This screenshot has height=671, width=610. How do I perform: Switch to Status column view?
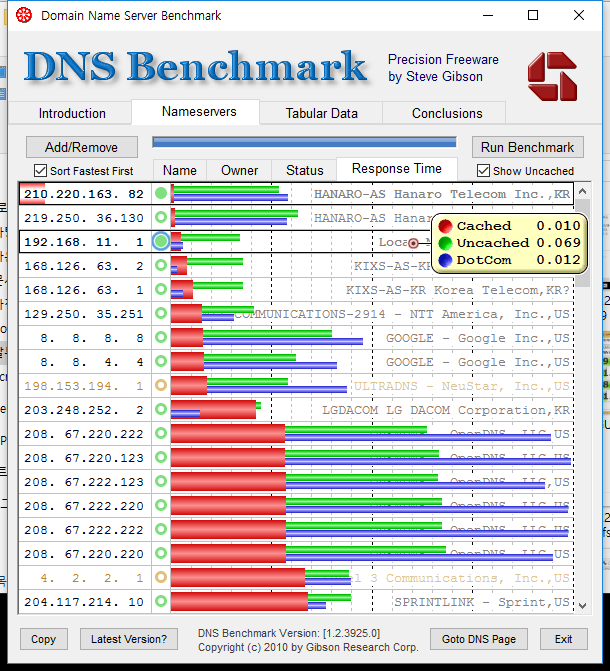(x=304, y=170)
